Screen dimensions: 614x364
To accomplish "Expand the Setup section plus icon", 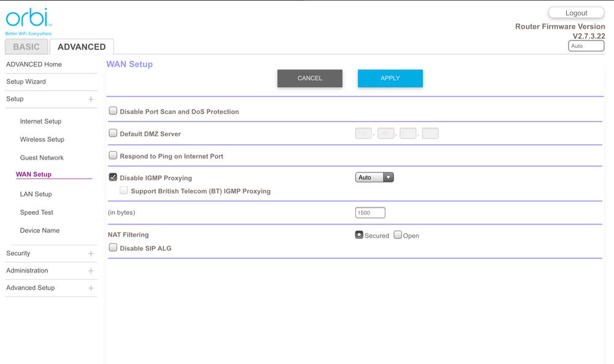I will (91, 99).
